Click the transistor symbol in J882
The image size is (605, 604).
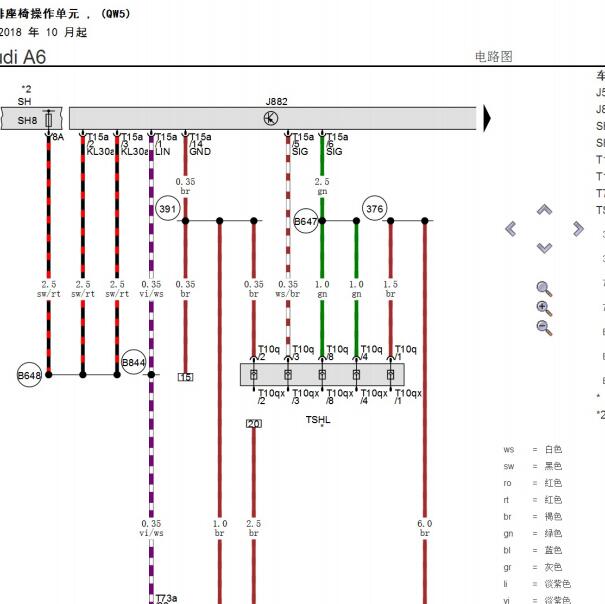click(x=271, y=118)
